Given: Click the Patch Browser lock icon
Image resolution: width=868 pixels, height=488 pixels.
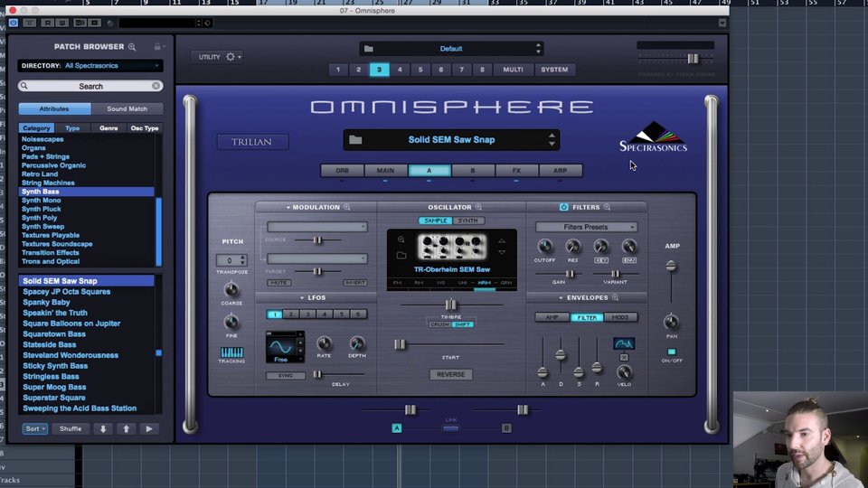Looking at the screenshot, I should (157, 46).
